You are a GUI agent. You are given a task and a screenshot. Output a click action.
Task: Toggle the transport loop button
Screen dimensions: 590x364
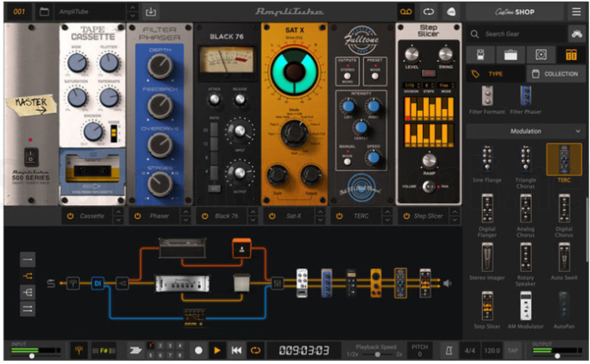tap(255, 351)
